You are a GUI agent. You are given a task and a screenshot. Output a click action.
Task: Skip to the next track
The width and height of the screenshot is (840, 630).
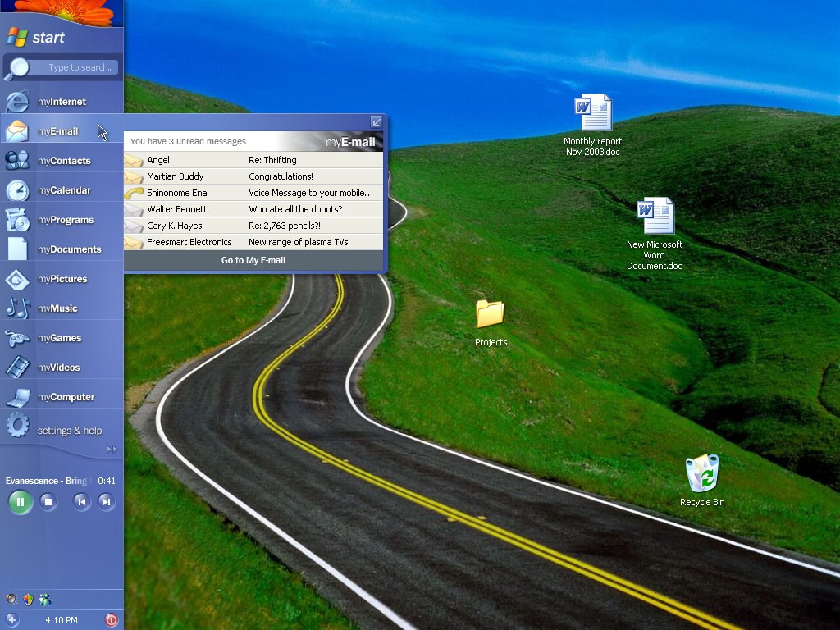106,502
